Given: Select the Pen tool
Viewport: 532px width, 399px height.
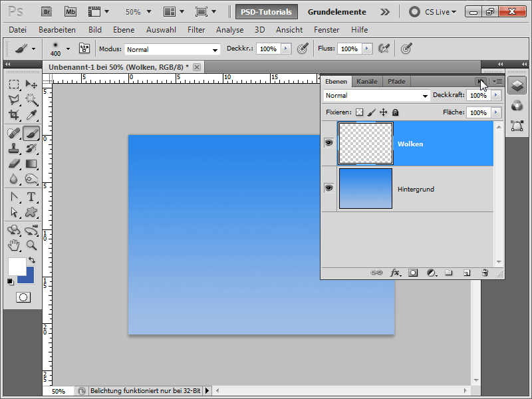Looking at the screenshot, I should click(14, 197).
